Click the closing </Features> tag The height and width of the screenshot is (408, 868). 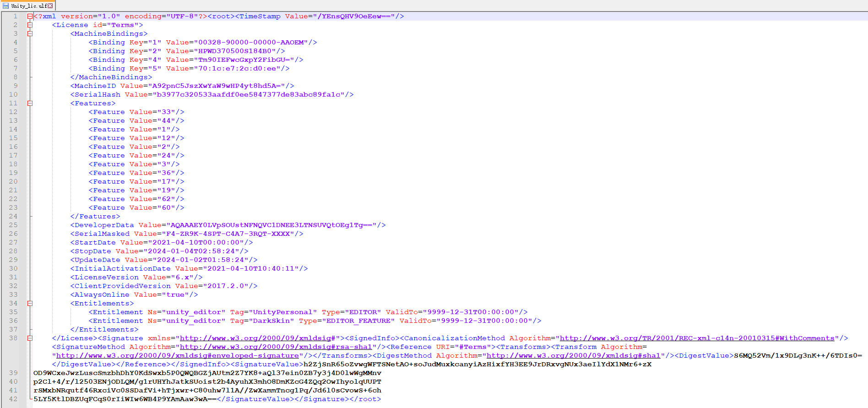pos(95,216)
